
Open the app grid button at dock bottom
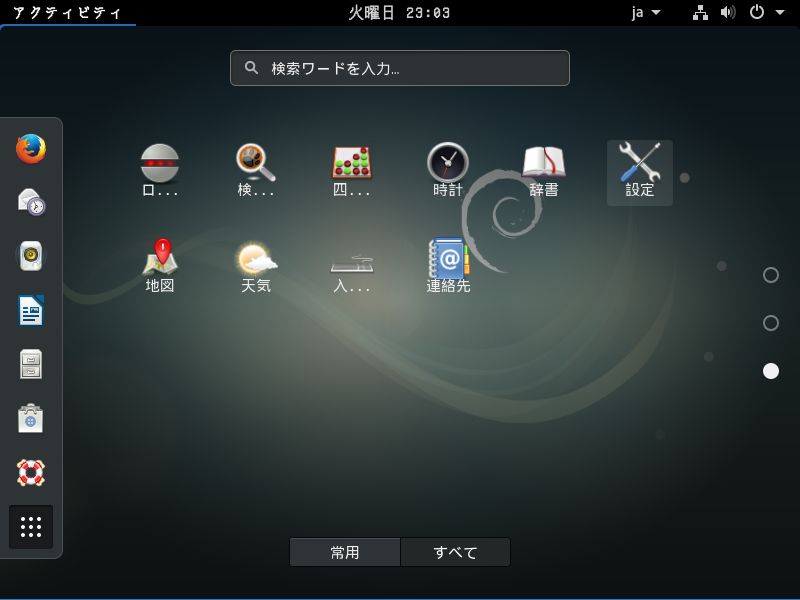(30, 527)
